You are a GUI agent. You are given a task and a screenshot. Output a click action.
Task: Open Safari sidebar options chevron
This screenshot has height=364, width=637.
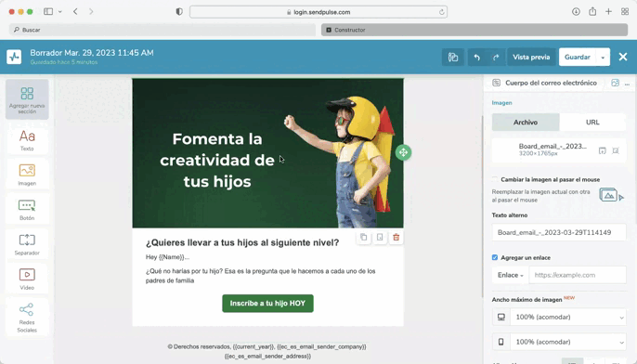click(60, 12)
